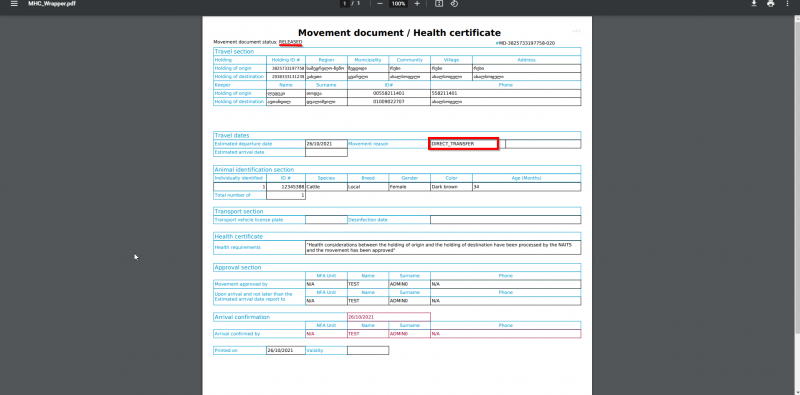The image size is (800, 395).
Task: Click the Travel section header
Action: (234, 52)
